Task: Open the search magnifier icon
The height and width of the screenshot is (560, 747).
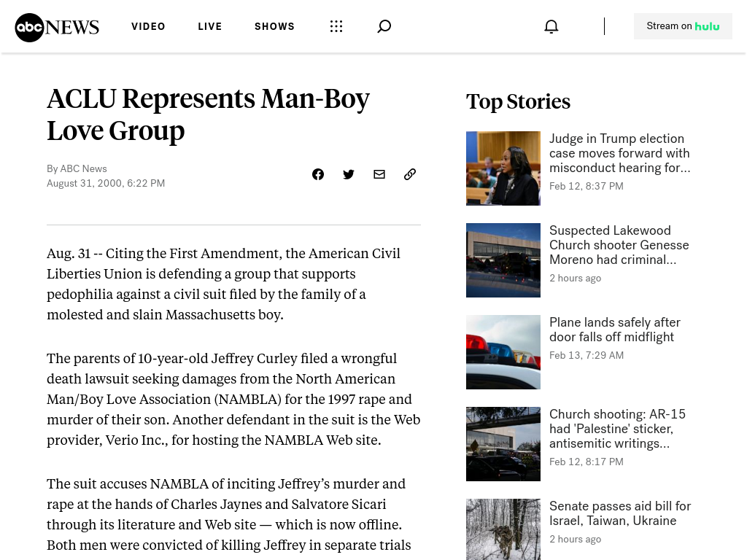Action: coord(384,26)
